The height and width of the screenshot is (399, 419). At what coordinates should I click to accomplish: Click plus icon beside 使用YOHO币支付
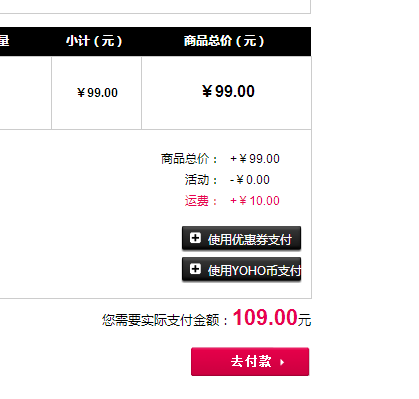pyautogui.click(x=195, y=269)
